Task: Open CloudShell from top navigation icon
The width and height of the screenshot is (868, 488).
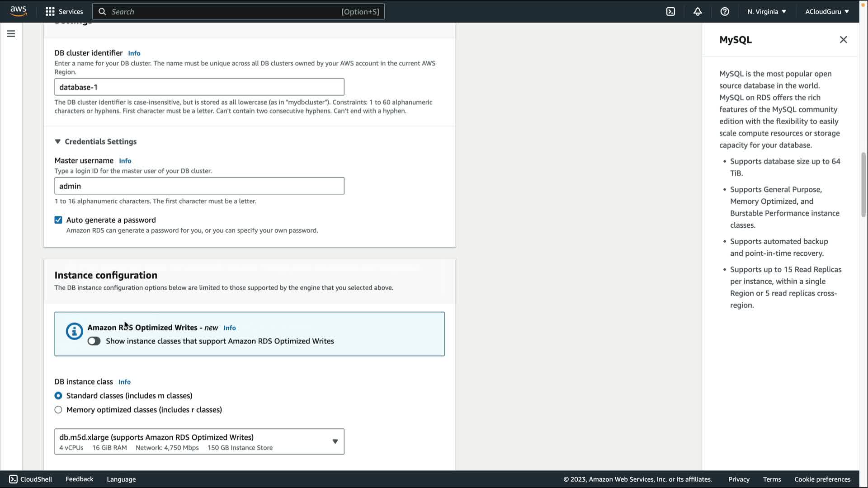Action: 670,12
